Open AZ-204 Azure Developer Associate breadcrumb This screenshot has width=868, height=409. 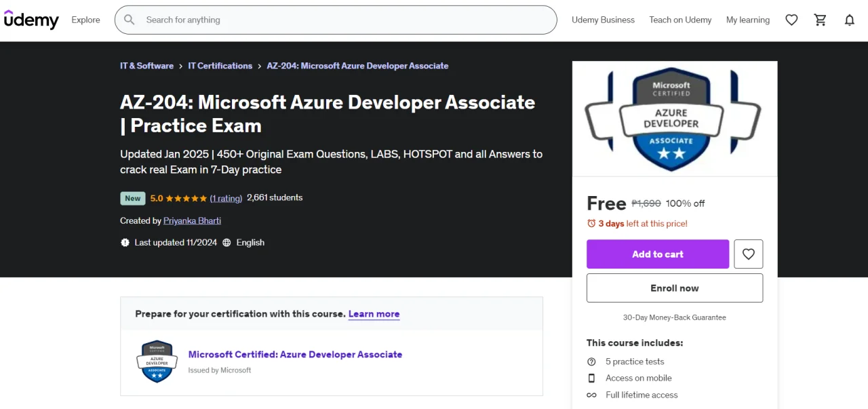coord(357,66)
